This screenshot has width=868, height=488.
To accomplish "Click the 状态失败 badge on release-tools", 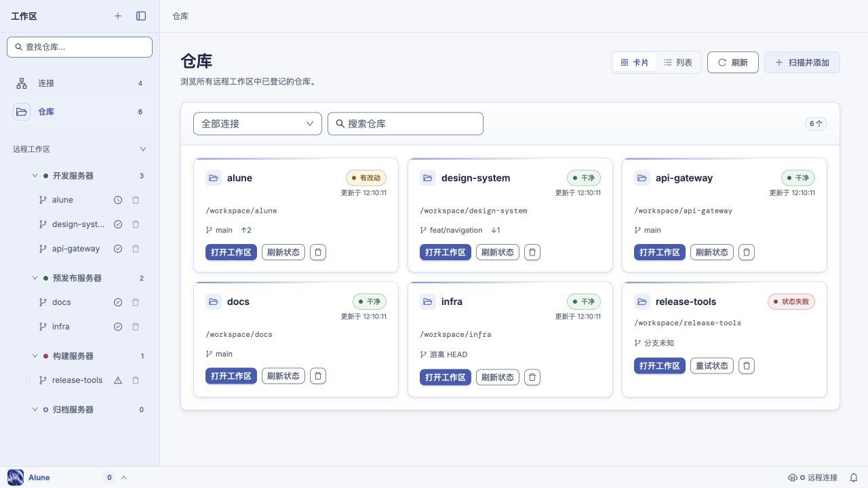I will coord(791,302).
